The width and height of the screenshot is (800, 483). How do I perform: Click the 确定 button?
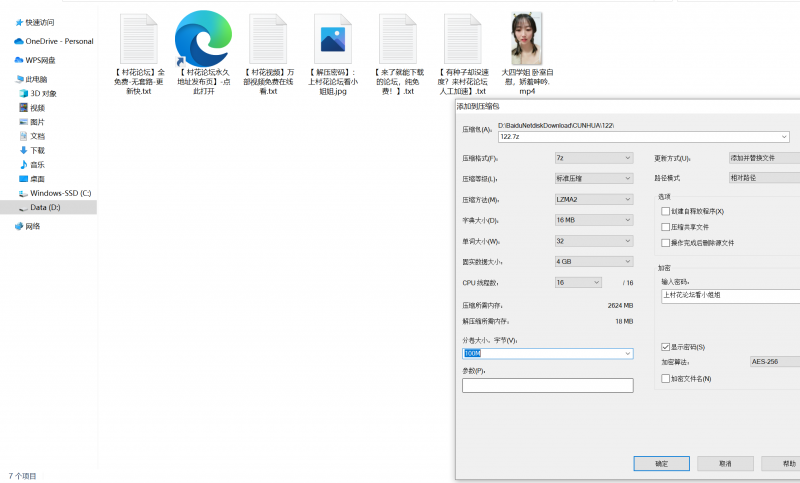coord(661,463)
